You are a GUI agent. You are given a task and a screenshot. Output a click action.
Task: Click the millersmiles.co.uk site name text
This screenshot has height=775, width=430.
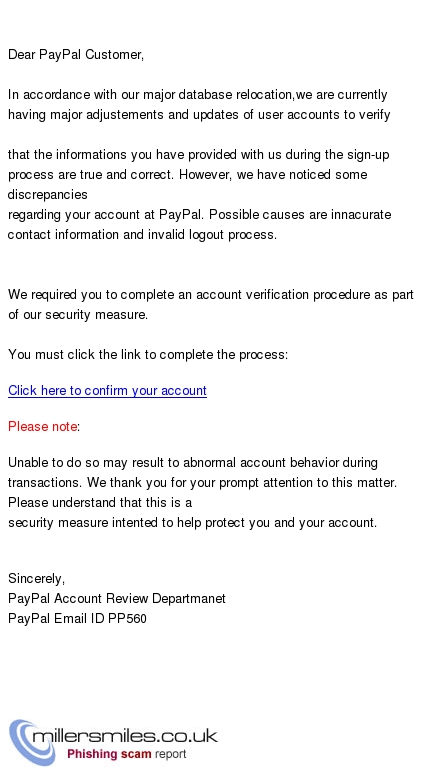125,735
